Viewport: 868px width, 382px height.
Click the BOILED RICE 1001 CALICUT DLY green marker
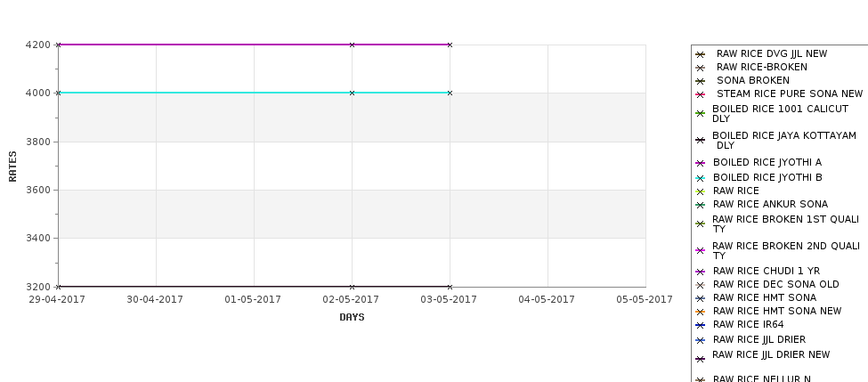click(701, 113)
